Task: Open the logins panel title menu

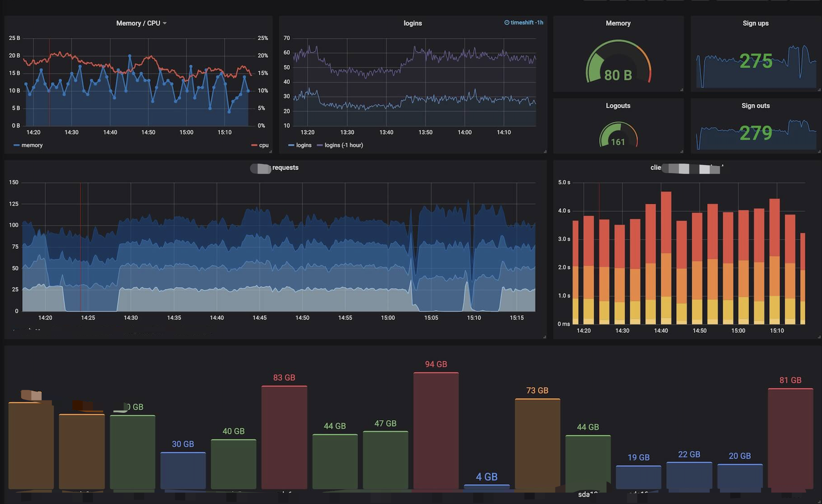Action: tap(413, 23)
